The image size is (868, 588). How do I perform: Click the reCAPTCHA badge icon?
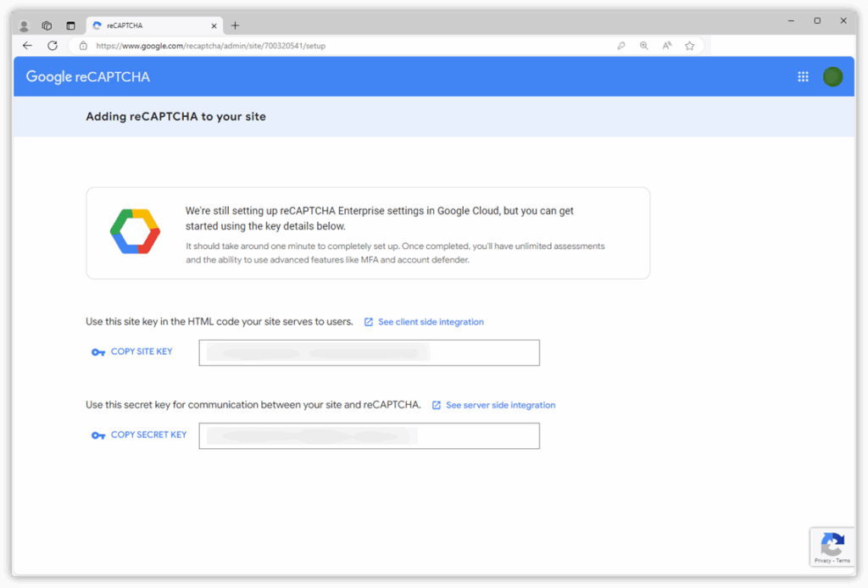pyautogui.click(x=832, y=544)
